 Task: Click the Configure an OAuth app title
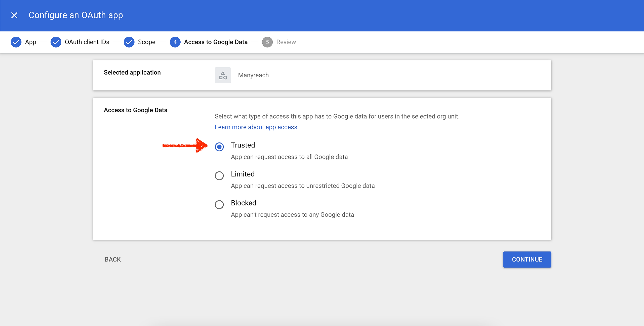[x=76, y=15]
